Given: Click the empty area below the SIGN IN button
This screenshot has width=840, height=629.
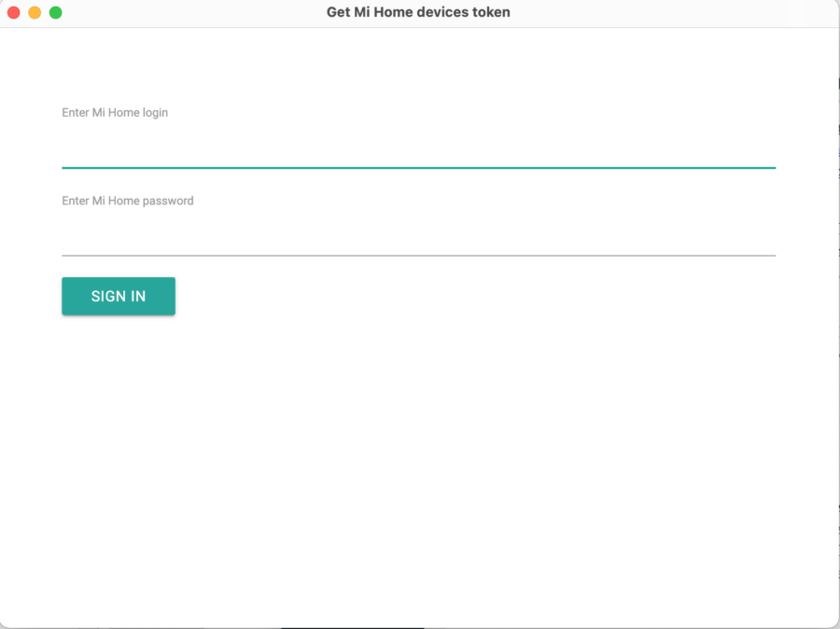Looking at the screenshot, I should [418, 448].
